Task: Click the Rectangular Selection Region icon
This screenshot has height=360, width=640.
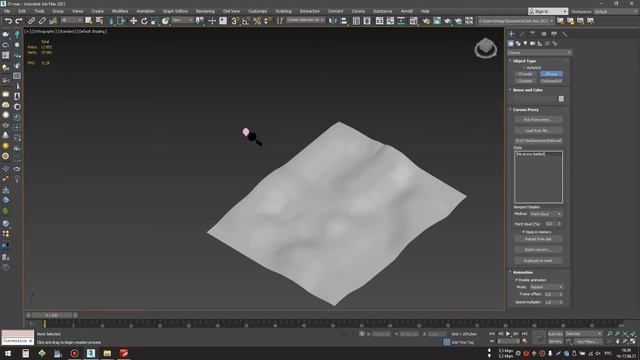Action: (x=121, y=21)
